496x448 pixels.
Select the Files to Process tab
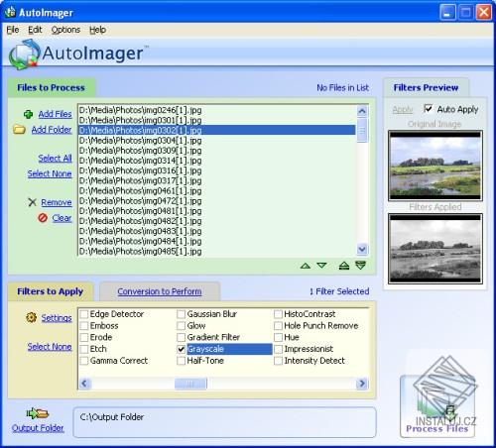[51, 87]
